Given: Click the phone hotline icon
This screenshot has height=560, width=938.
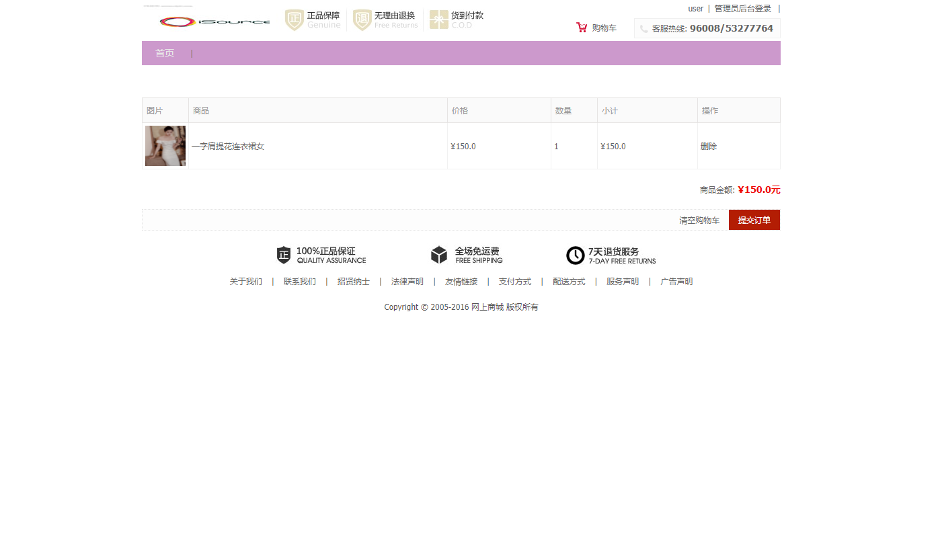Looking at the screenshot, I should coord(644,29).
